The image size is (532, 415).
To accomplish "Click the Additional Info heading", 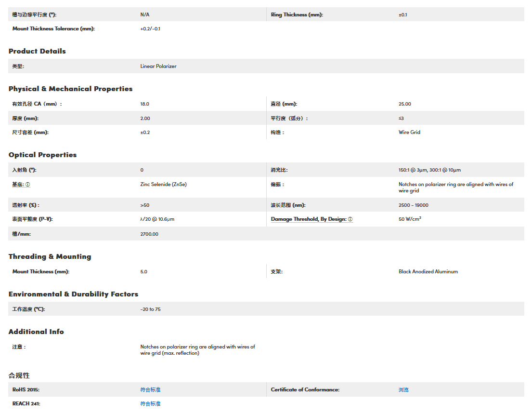I will coord(36,332).
